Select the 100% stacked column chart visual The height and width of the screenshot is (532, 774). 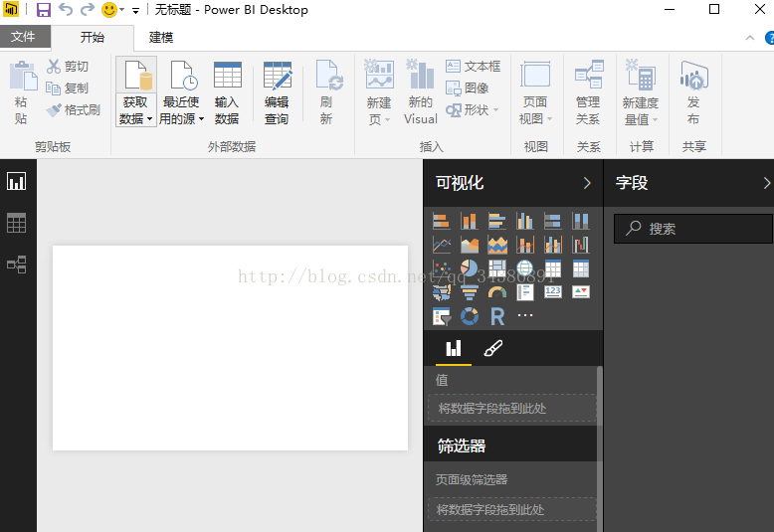(581, 221)
